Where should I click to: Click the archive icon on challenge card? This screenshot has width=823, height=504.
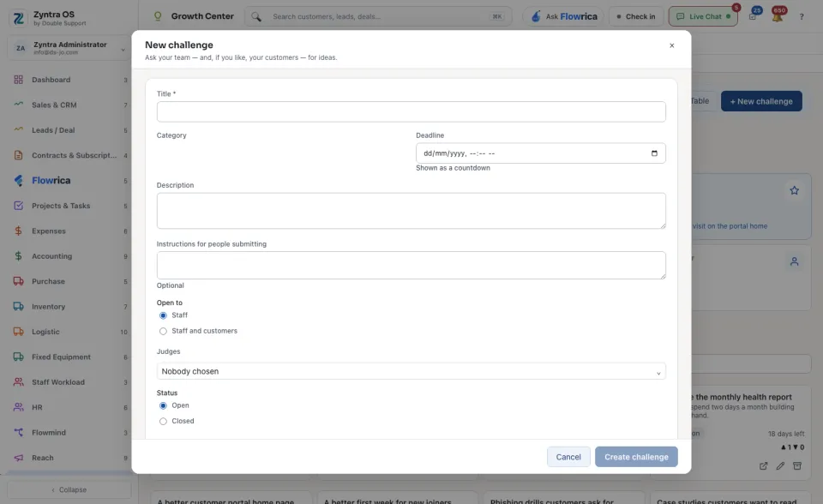(797, 465)
